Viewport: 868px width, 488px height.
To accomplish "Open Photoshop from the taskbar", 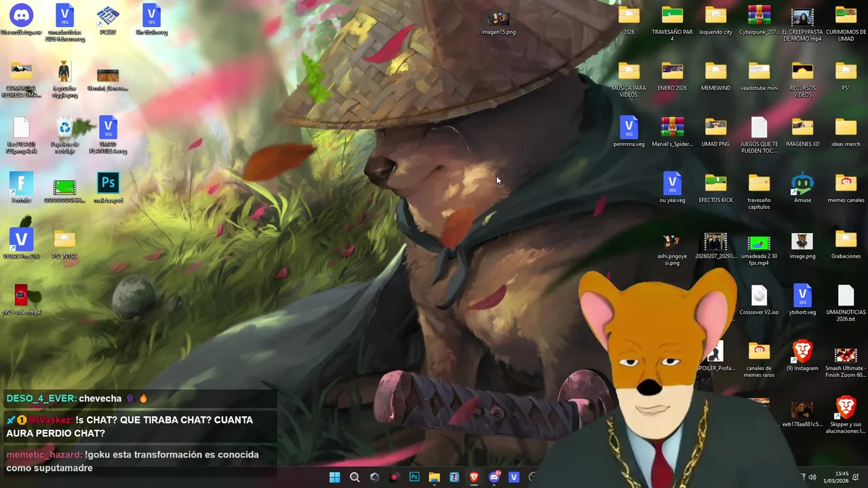I will [x=414, y=477].
